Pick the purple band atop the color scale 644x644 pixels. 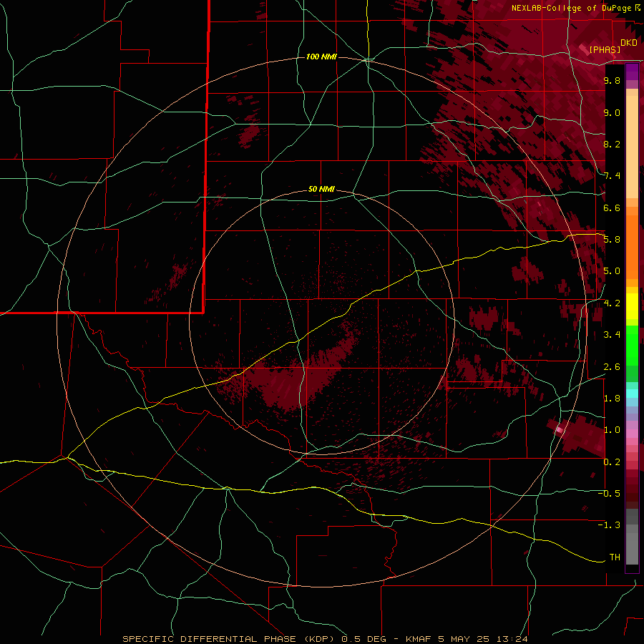(x=632, y=72)
